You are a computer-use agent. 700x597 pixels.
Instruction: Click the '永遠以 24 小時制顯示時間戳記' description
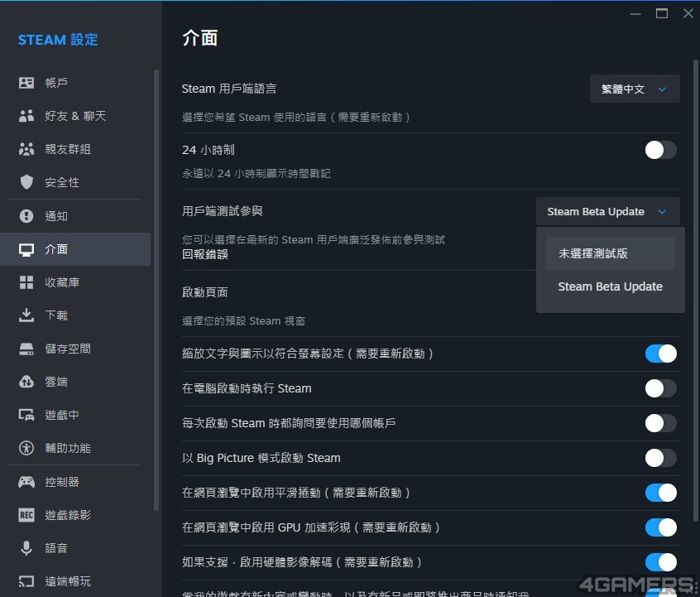[257, 173]
